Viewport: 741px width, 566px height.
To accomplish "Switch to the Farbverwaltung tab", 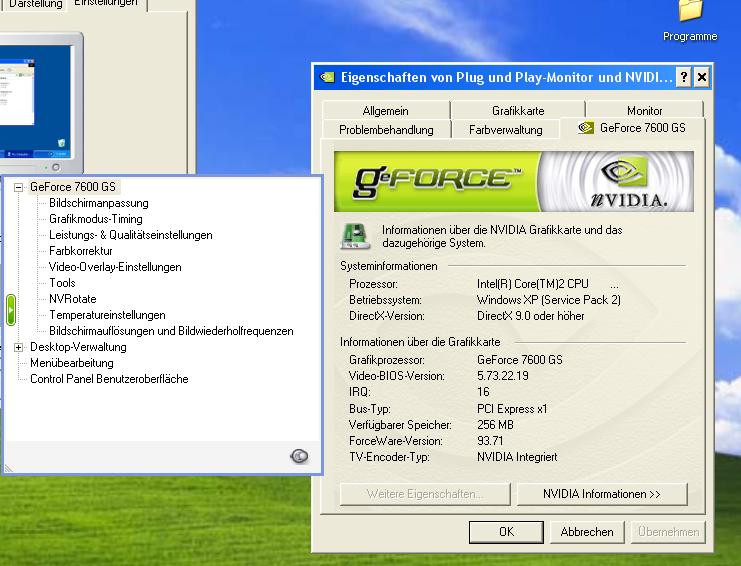I will coord(506,129).
